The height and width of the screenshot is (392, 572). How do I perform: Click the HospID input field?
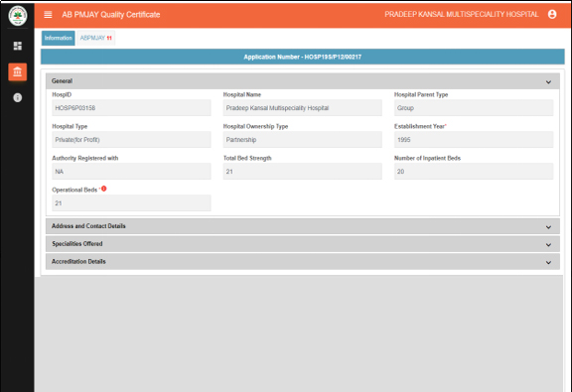(131, 108)
